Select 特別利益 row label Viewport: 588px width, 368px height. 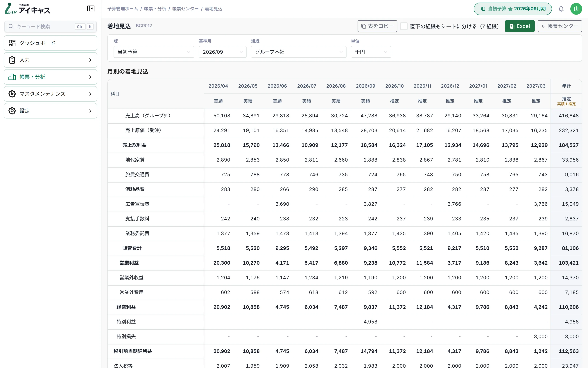[x=126, y=322]
